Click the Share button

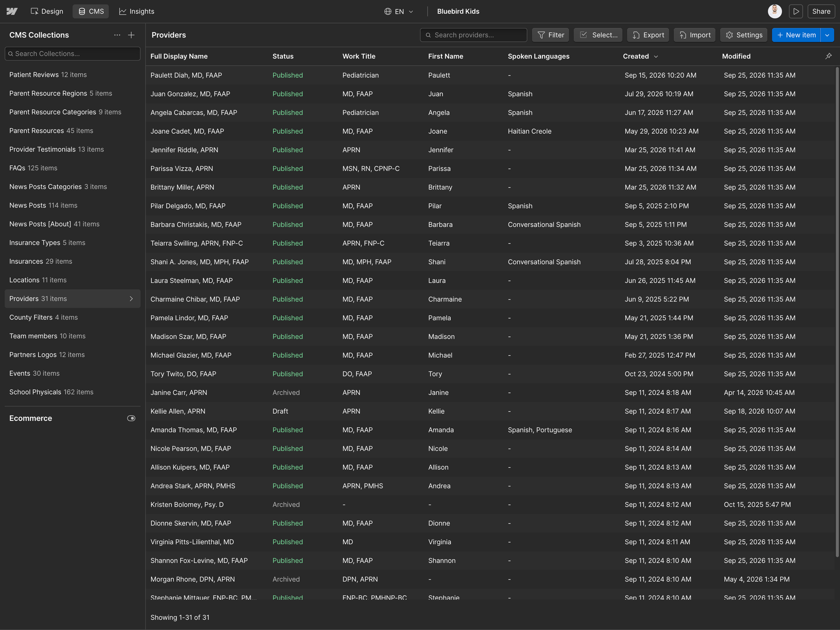pyautogui.click(x=821, y=11)
